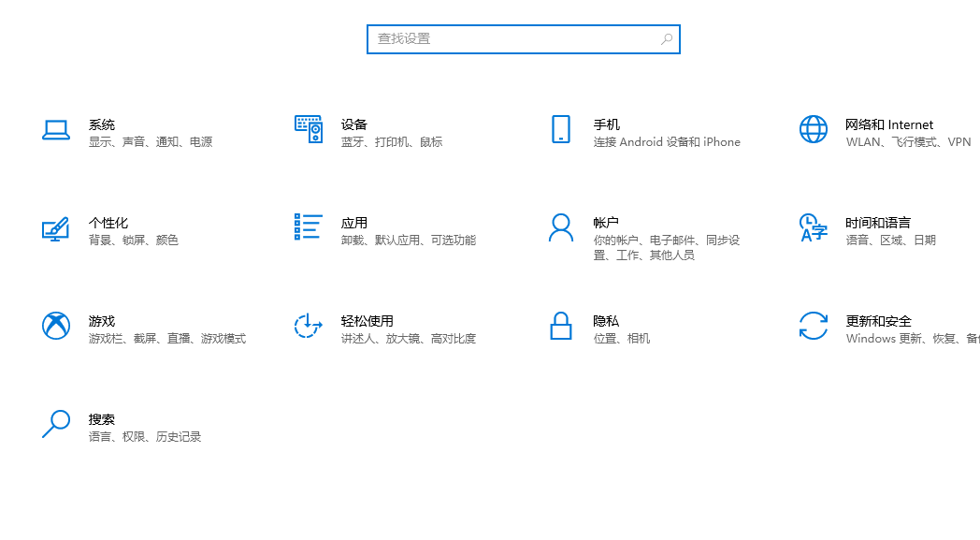Open Privacy via the lock icon

click(x=560, y=327)
